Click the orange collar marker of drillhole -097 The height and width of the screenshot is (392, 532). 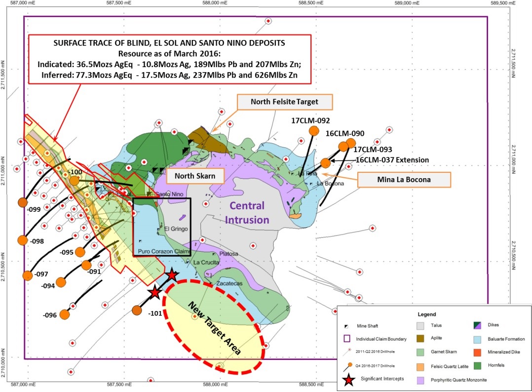point(28,275)
